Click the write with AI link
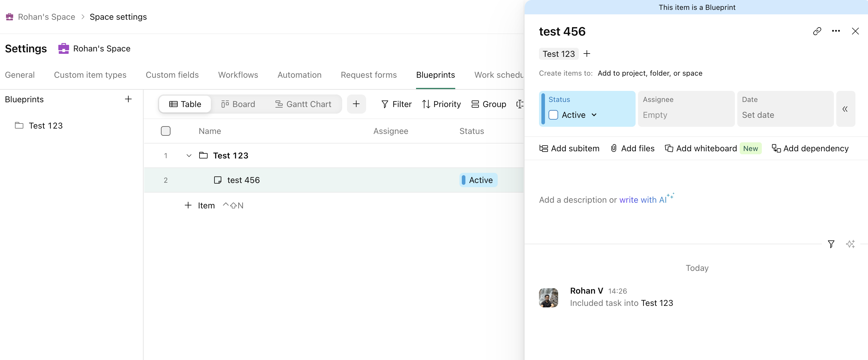The image size is (868, 360). pyautogui.click(x=642, y=200)
